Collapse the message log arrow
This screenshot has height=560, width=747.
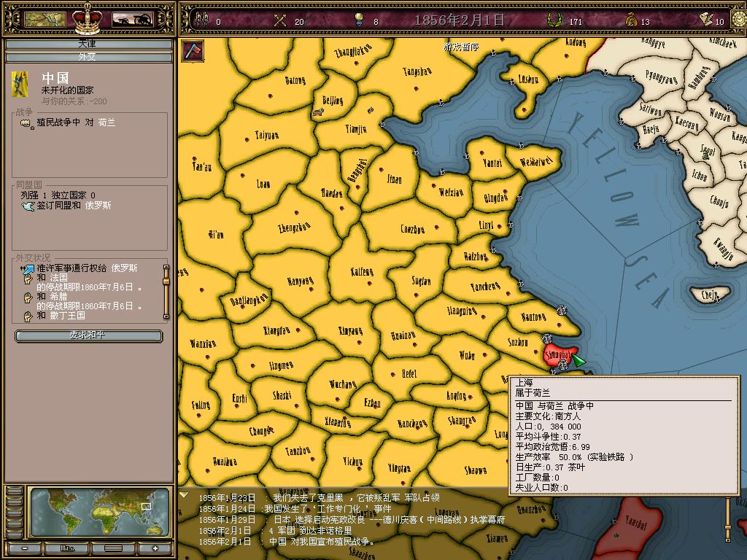click(185, 495)
